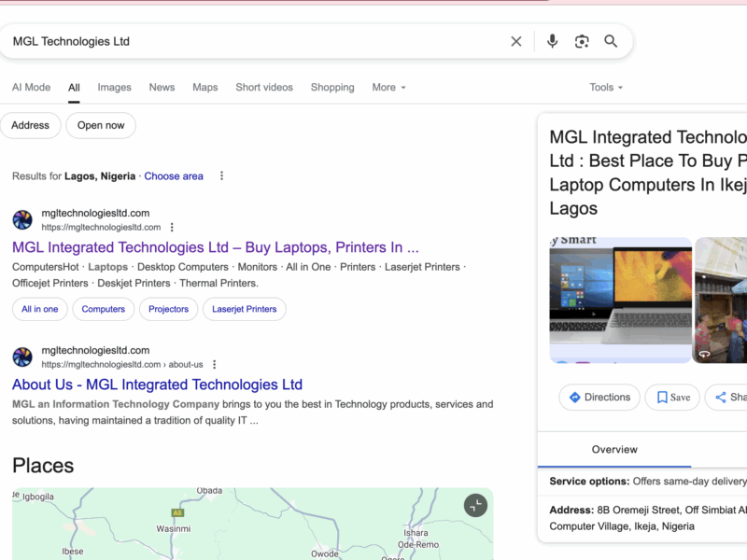Save the MGL business listing
This screenshot has width=747, height=560.
[672, 398]
